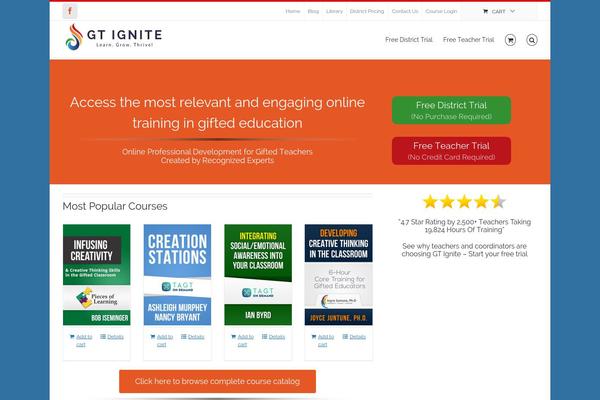Click cart icon in top bar
600x400 pixels.
tap(486, 11)
